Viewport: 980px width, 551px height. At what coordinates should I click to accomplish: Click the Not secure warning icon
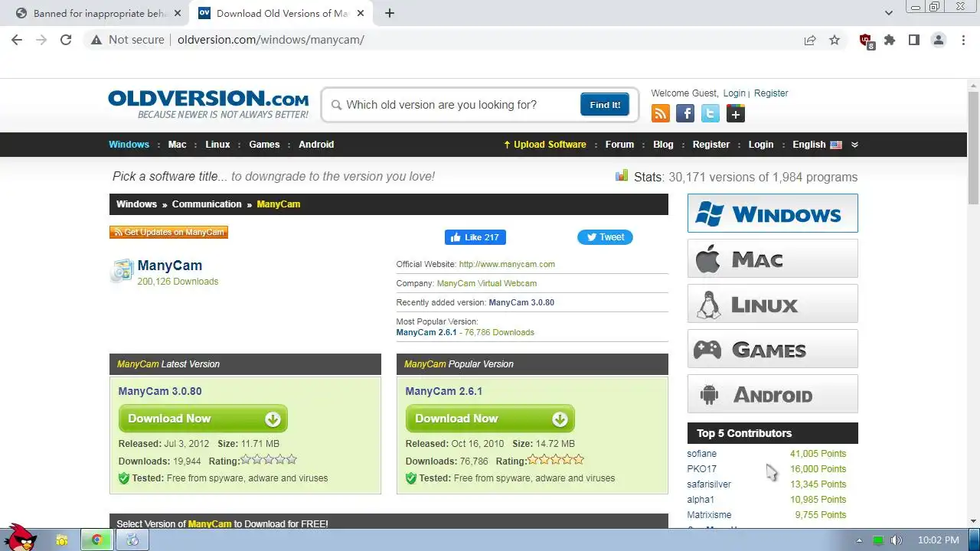pos(96,40)
